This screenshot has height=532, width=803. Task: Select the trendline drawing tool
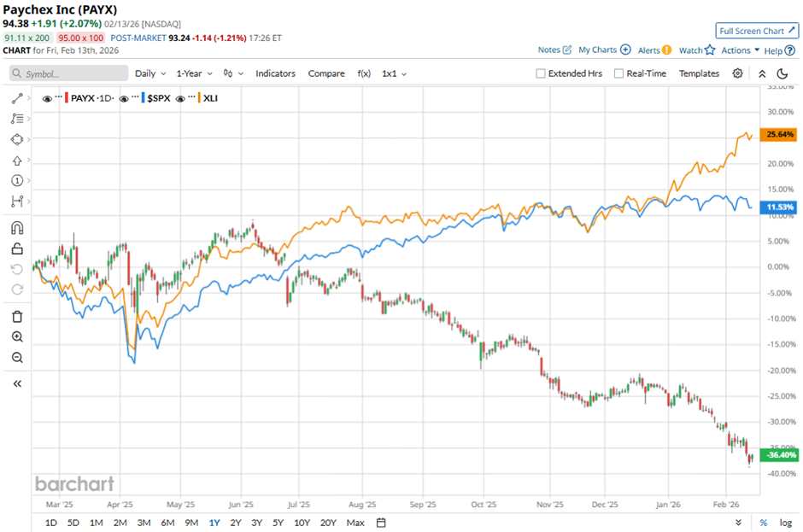(15, 97)
